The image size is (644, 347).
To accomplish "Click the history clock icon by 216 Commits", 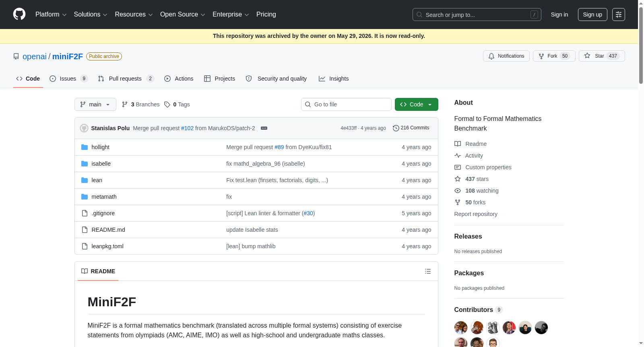I will (396, 128).
